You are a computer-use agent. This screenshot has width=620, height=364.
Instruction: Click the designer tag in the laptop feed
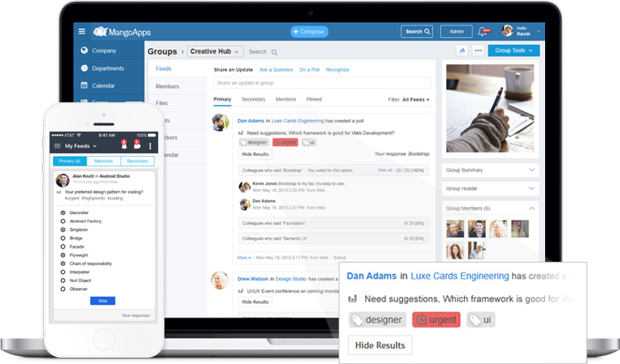click(254, 142)
